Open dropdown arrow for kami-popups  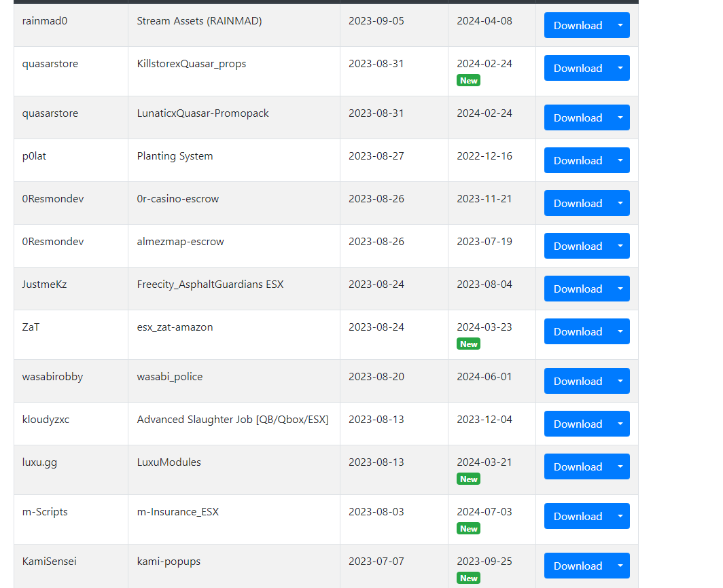(620, 566)
